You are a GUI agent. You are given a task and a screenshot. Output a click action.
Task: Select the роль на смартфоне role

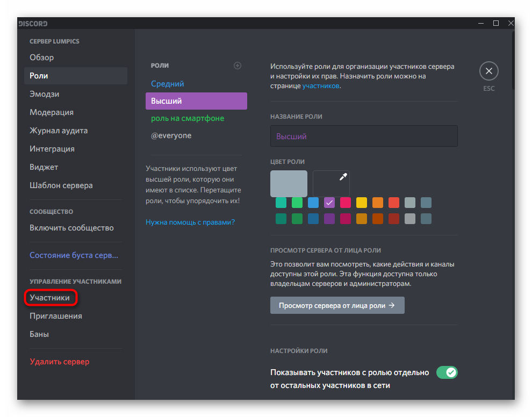(x=188, y=118)
